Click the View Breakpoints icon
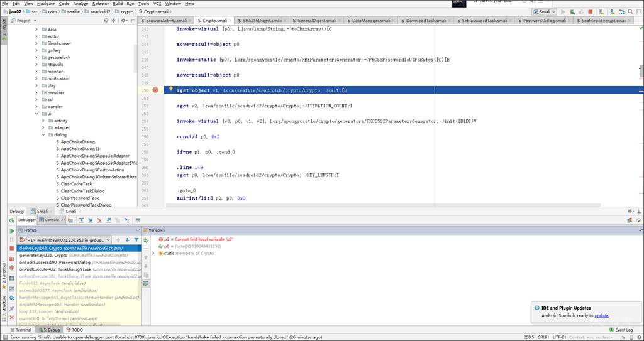Viewport: 644px width, 341px height. 11,259
